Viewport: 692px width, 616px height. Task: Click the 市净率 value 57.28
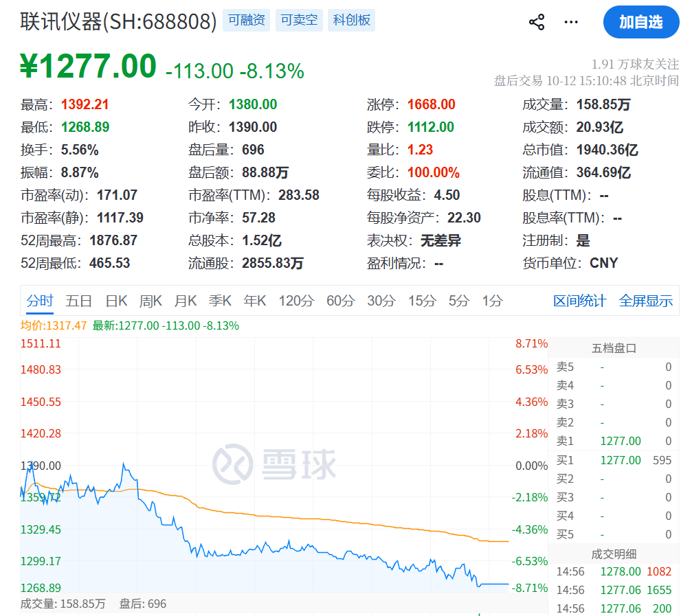coord(258,218)
